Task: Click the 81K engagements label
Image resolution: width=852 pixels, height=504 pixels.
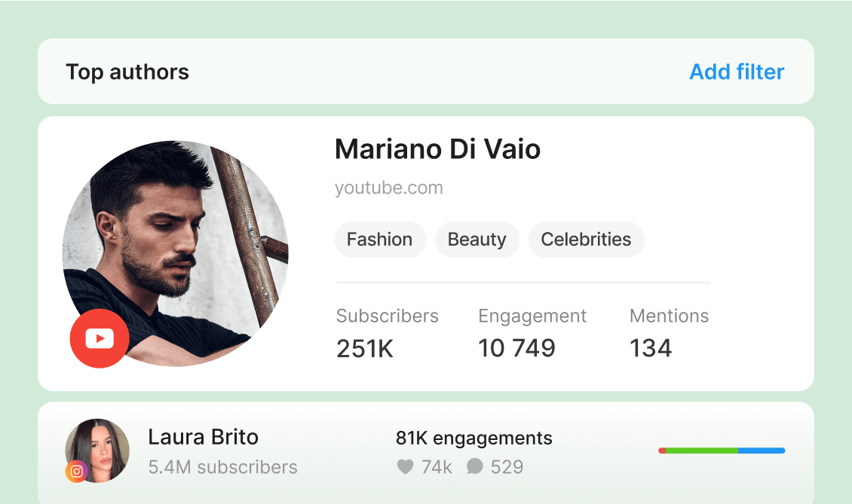Action: click(474, 438)
